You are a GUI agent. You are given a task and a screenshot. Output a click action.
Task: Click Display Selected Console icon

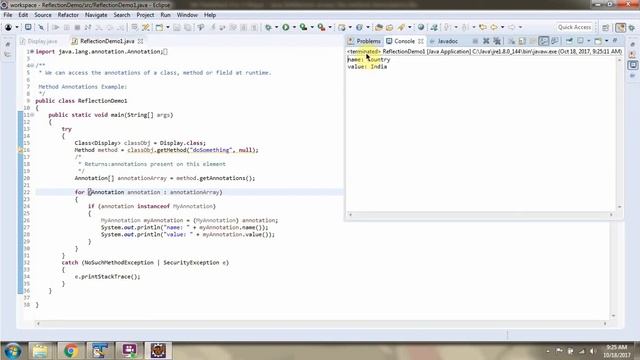pos(580,41)
